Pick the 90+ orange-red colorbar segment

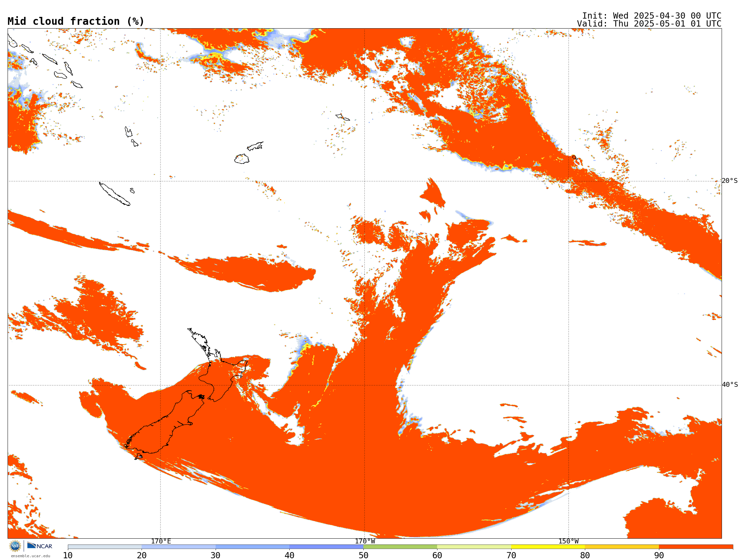click(696, 547)
